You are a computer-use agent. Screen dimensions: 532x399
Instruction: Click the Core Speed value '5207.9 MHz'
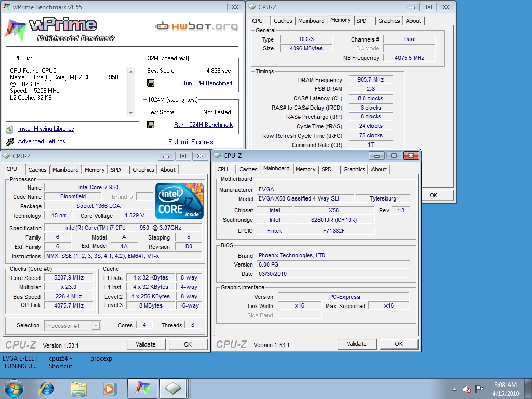[x=69, y=277]
